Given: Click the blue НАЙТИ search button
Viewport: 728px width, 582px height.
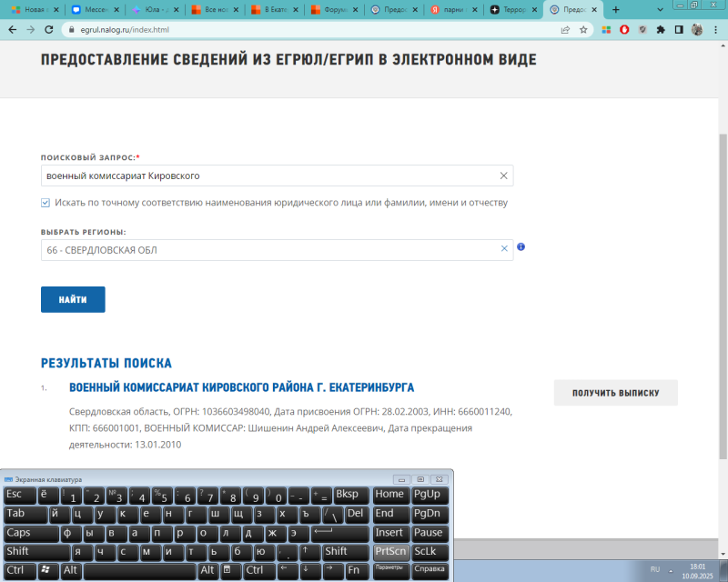Looking at the screenshot, I should click(73, 299).
